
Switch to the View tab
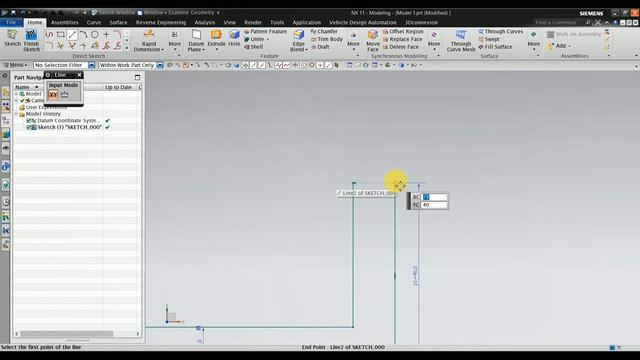point(229,22)
